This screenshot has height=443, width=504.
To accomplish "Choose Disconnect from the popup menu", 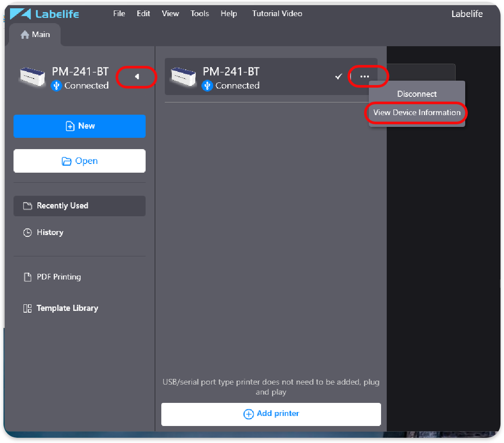I will pyautogui.click(x=417, y=94).
